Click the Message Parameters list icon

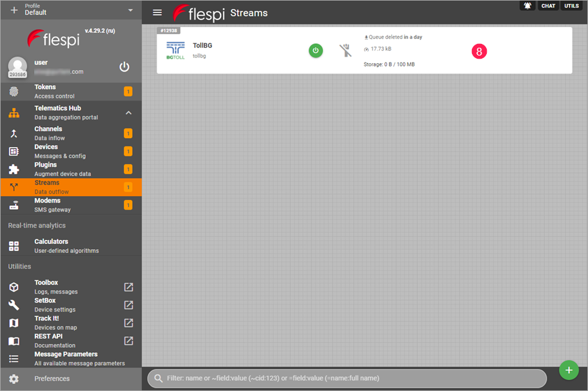[x=14, y=359]
